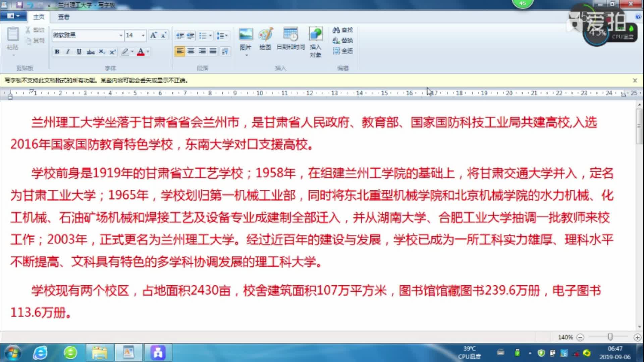
Task: Toggle Bold formatting
Action: click(x=57, y=52)
